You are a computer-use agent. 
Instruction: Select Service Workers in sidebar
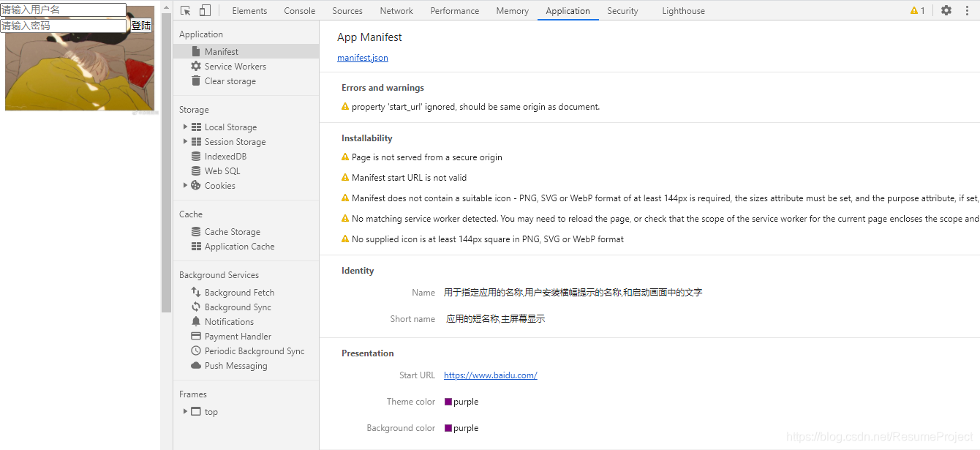coord(235,66)
